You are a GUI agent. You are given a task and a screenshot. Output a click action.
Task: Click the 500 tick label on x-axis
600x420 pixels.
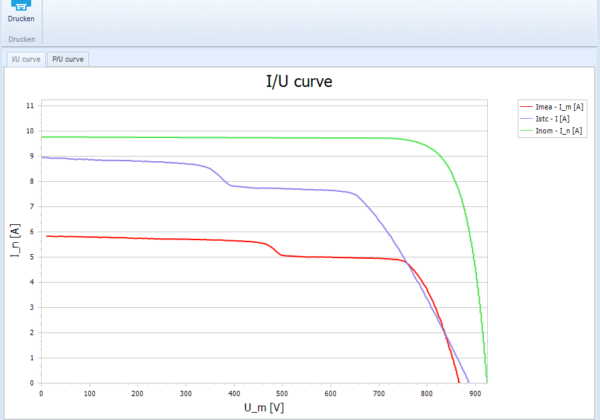pyautogui.click(x=282, y=394)
